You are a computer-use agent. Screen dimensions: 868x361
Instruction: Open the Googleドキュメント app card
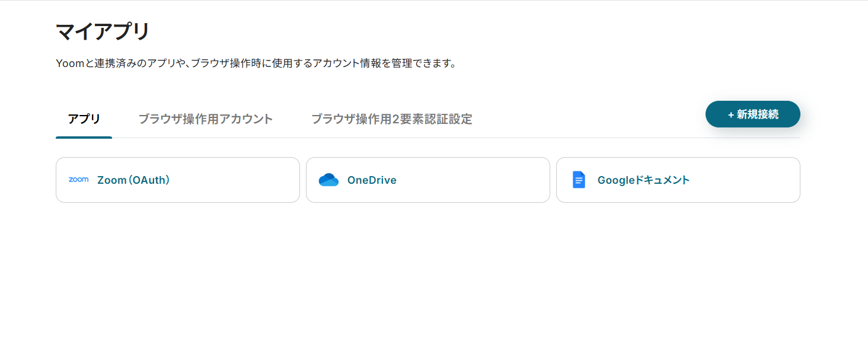coord(678,180)
